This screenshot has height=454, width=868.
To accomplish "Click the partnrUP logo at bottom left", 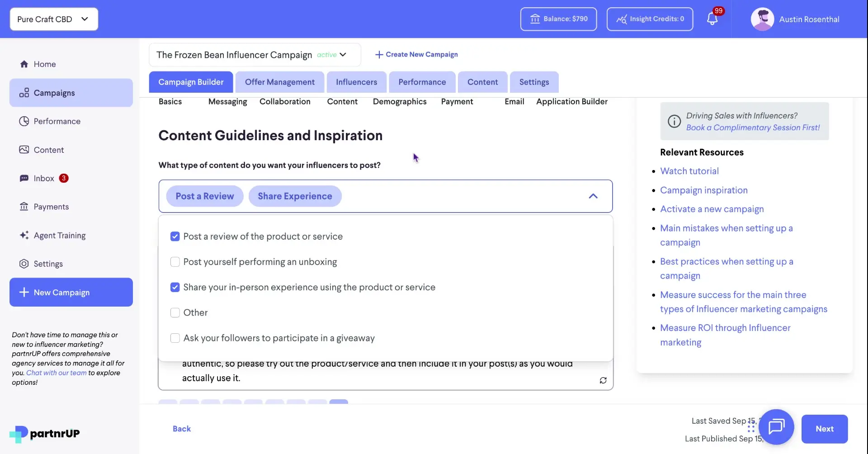I will (x=44, y=434).
